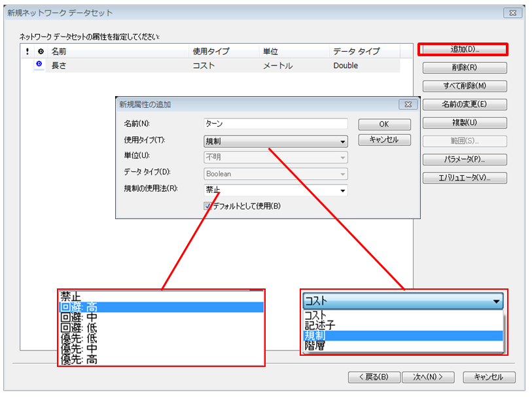
Task: Open the コスト combo box arrow
Action: coord(497,302)
